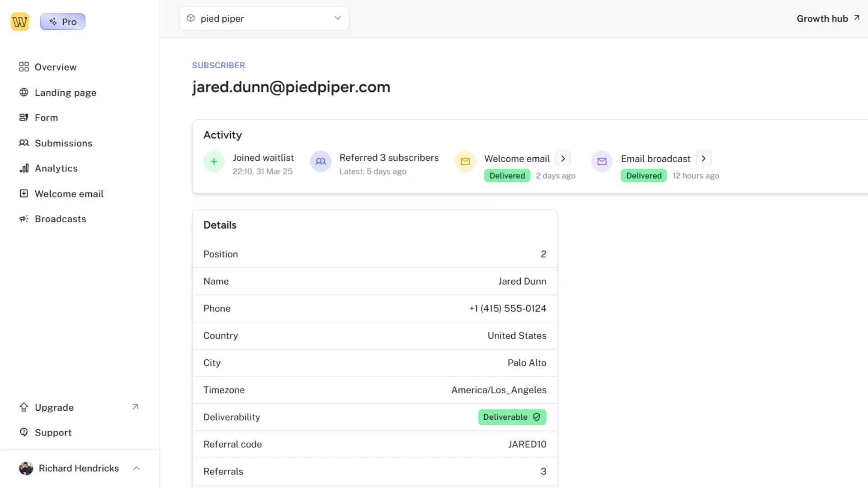868x488 pixels.
Task: Click the Upgrade option in sidebar
Action: pyautogui.click(x=54, y=407)
